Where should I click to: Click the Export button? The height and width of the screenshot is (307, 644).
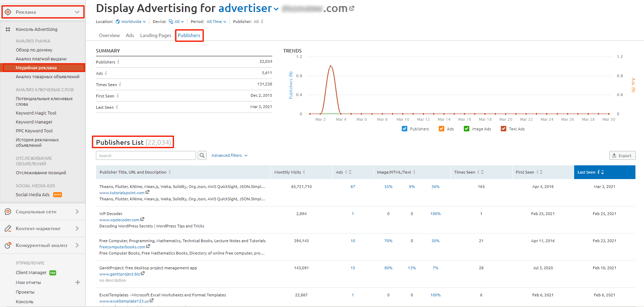point(622,155)
